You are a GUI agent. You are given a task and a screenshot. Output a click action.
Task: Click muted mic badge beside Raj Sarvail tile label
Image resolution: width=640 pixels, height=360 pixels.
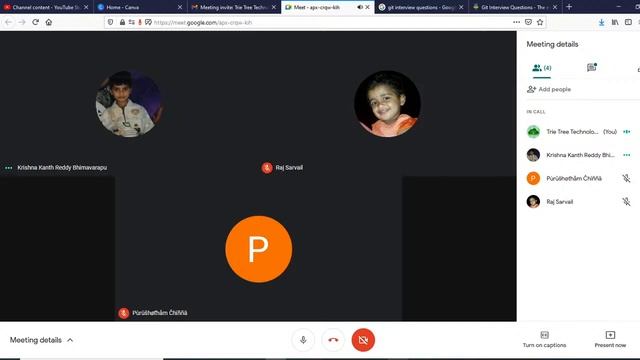pos(267,168)
